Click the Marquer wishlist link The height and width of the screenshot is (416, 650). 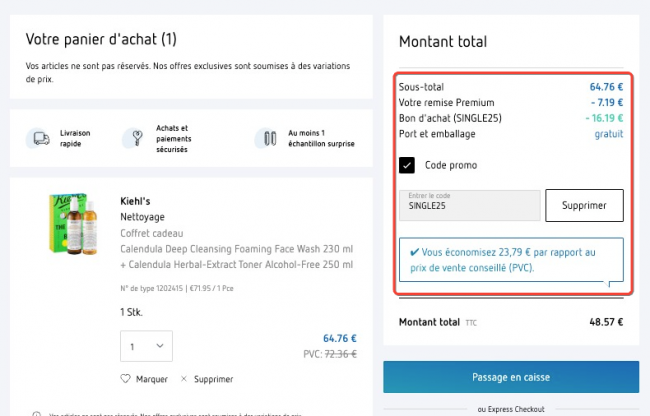(152, 379)
